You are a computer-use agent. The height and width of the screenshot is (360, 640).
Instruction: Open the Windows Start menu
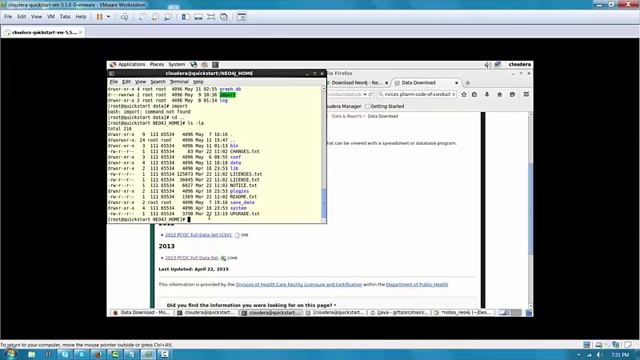10,354
